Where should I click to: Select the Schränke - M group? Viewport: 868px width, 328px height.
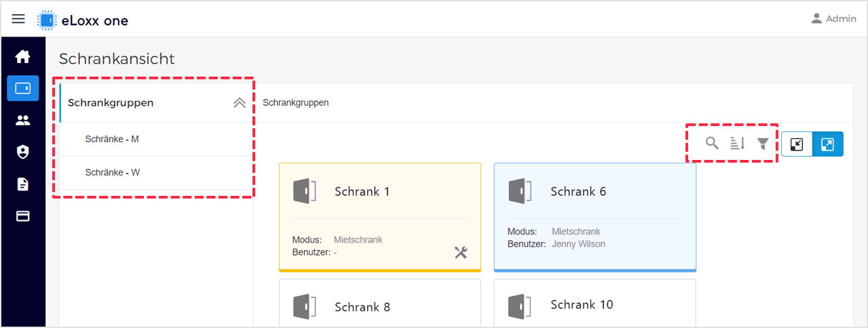click(x=156, y=139)
